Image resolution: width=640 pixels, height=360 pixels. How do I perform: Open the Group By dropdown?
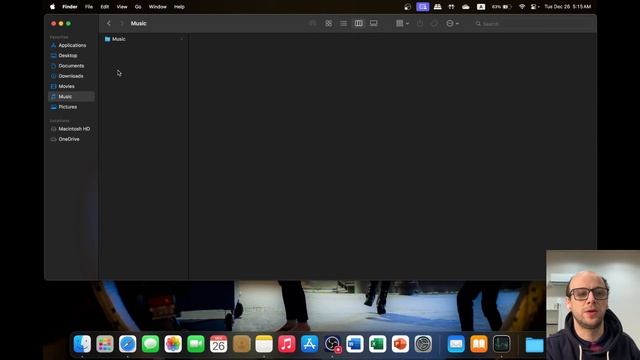point(402,23)
